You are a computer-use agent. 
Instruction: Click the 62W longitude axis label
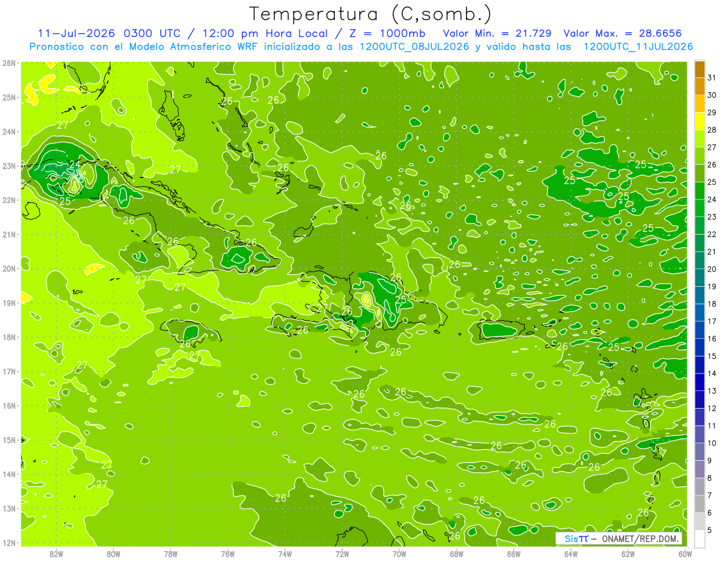628,554
